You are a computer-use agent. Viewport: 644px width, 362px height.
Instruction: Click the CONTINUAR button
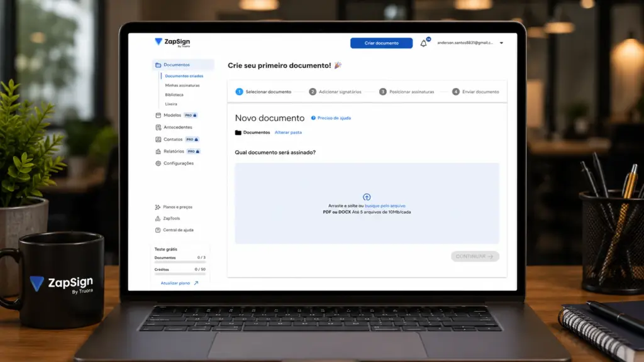point(475,256)
